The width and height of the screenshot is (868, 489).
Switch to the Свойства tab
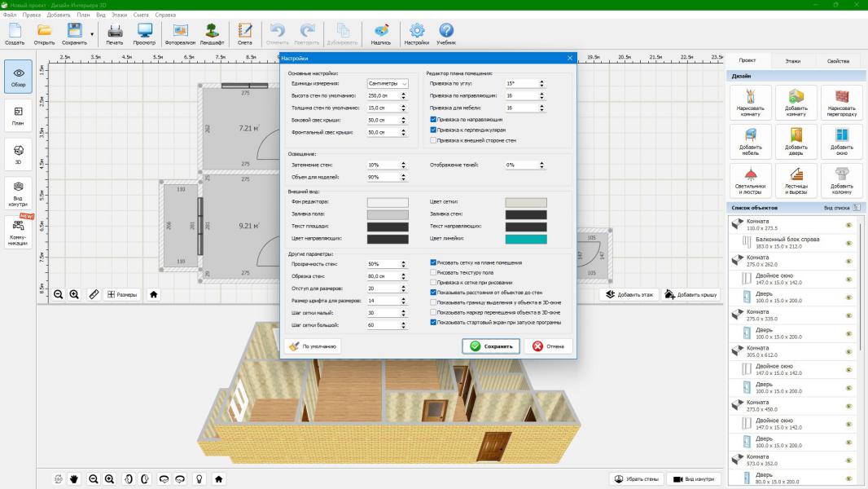pos(838,61)
